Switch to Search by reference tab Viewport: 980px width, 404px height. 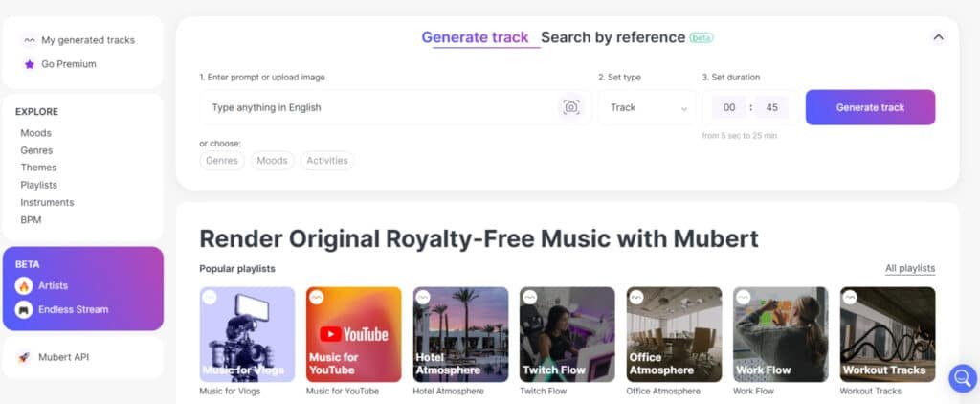pyautogui.click(x=613, y=37)
